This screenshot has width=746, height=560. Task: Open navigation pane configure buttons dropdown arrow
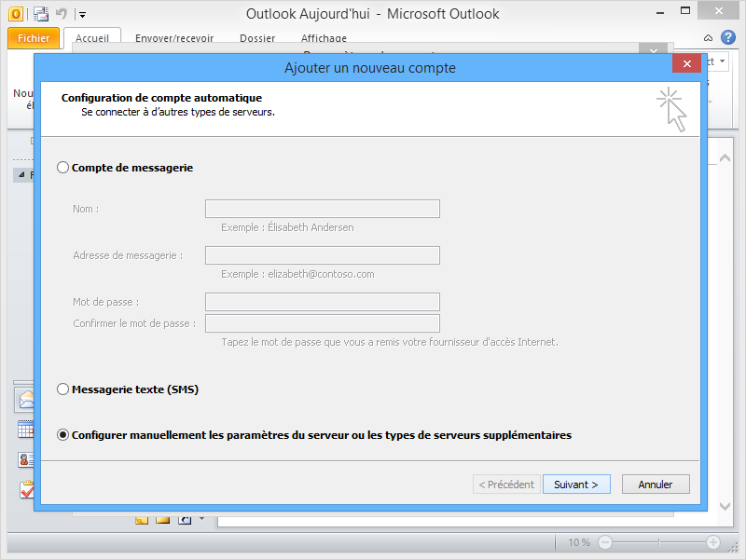pos(201,518)
